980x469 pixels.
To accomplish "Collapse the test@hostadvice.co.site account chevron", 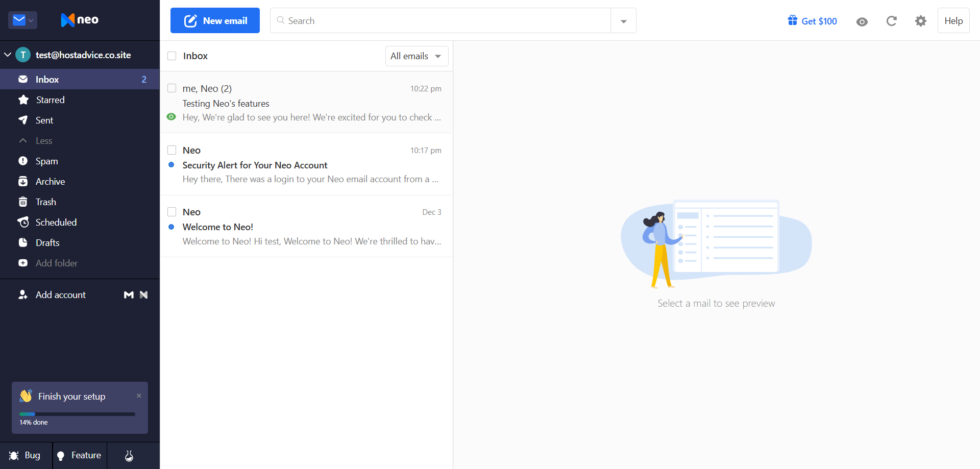I will point(8,55).
